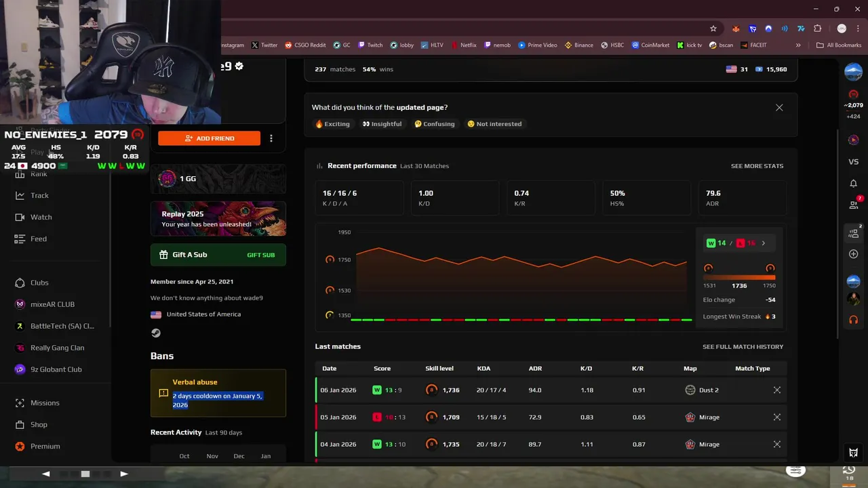Click the plus circle icon in right rail

854,254
